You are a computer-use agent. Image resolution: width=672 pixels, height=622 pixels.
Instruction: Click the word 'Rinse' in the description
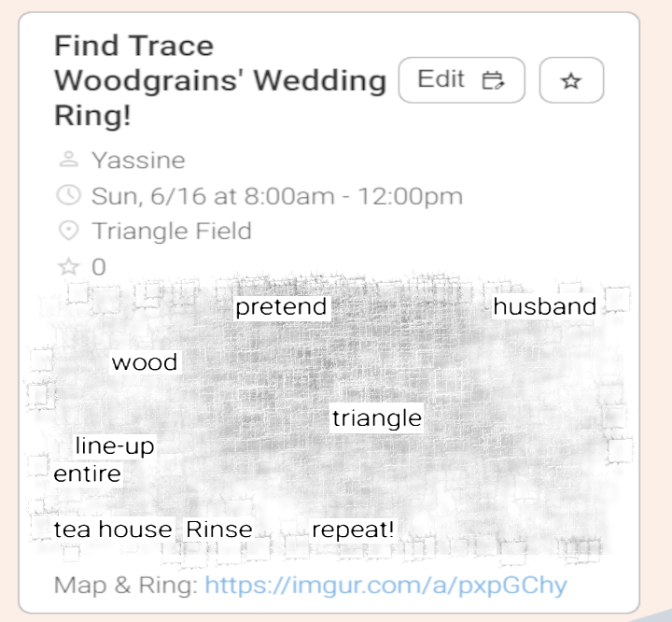click(219, 530)
